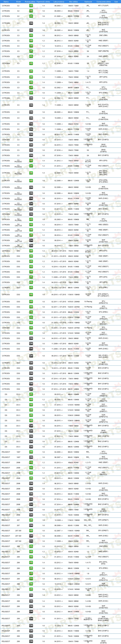Click petrol icon for C3 Picasso 8FN (EP3) LPG

[31, 161]
